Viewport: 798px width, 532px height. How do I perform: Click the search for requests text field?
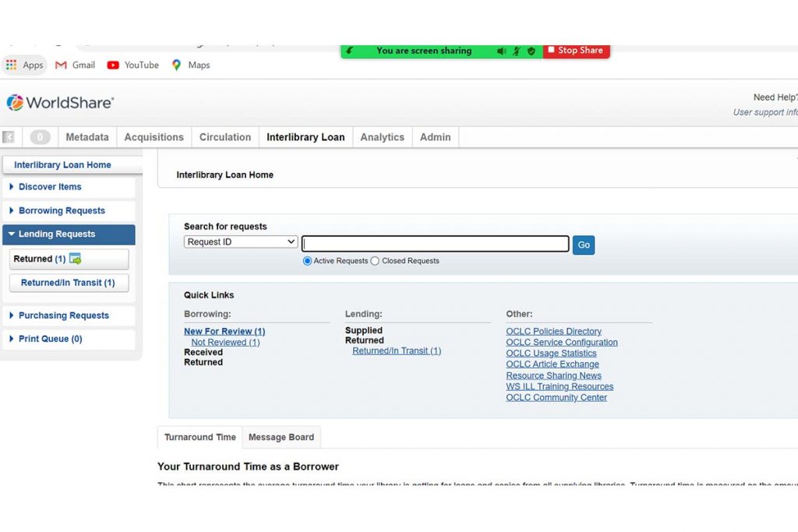pyautogui.click(x=435, y=244)
